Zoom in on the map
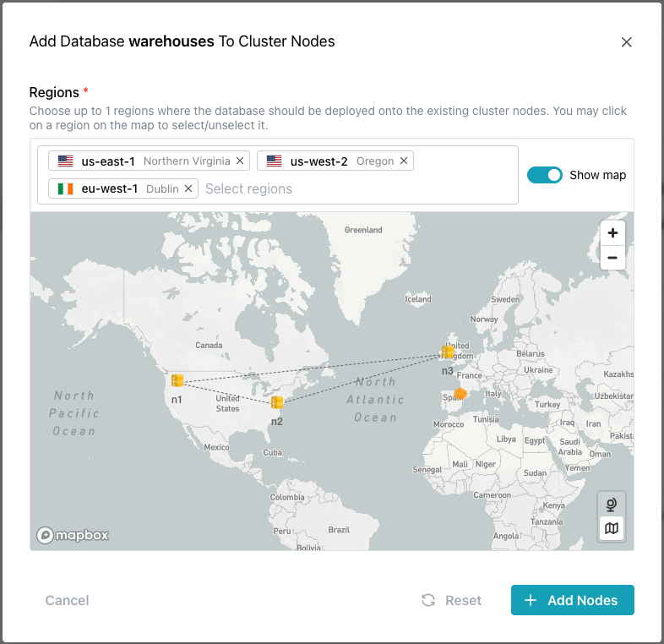664x644 pixels. pyautogui.click(x=612, y=233)
